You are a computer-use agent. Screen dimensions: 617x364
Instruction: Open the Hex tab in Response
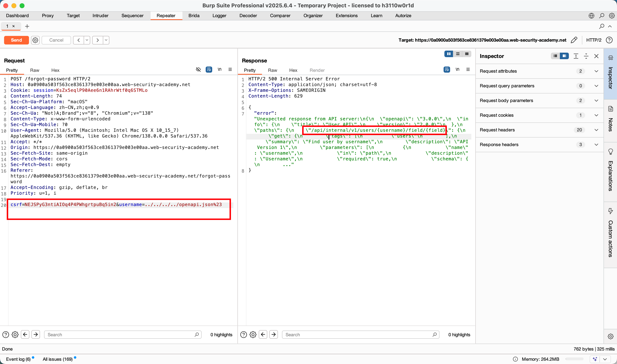click(x=293, y=70)
